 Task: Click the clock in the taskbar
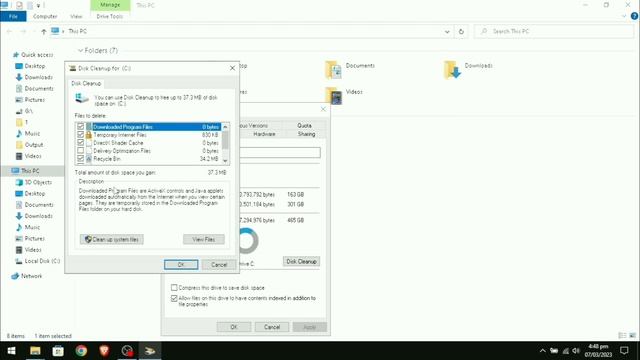pyautogui.click(x=598, y=351)
